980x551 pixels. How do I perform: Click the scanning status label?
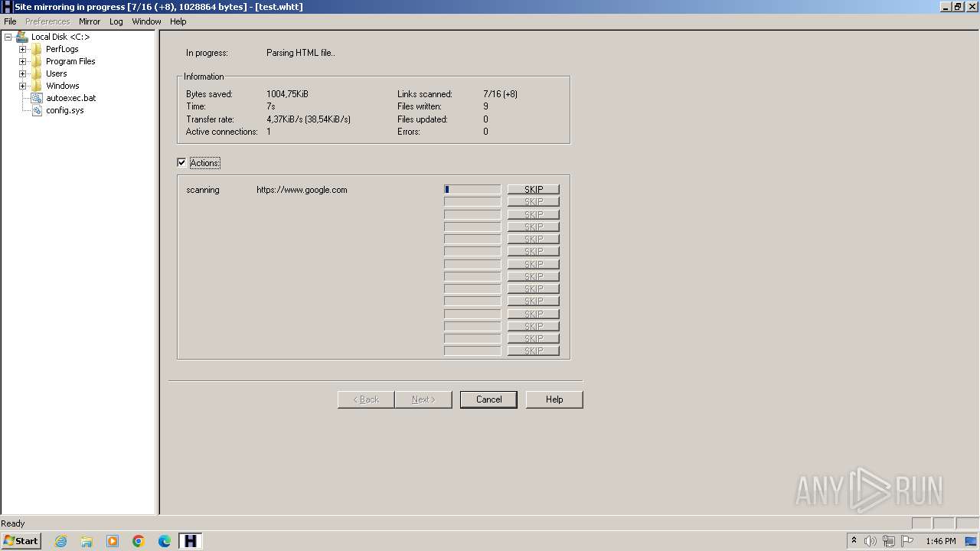[203, 190]
